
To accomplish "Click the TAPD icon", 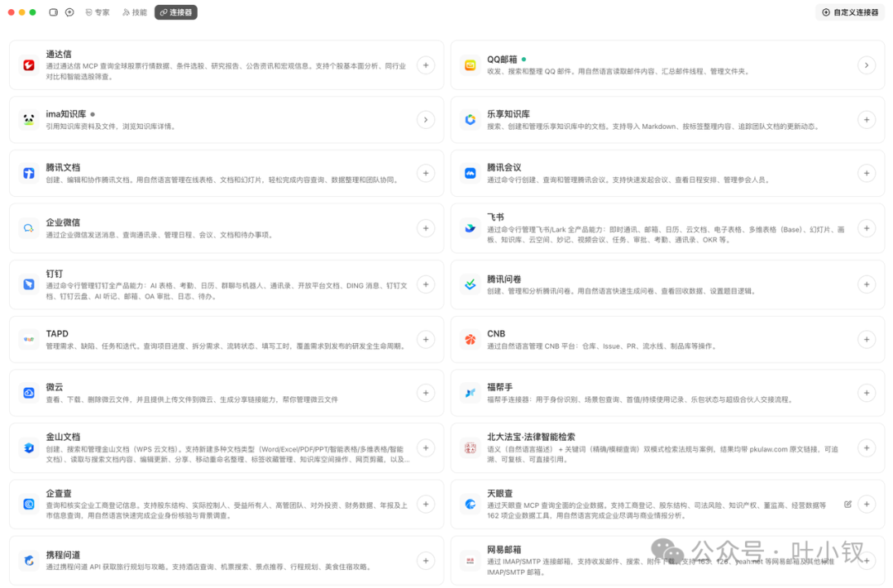I will tap(28, 340).
